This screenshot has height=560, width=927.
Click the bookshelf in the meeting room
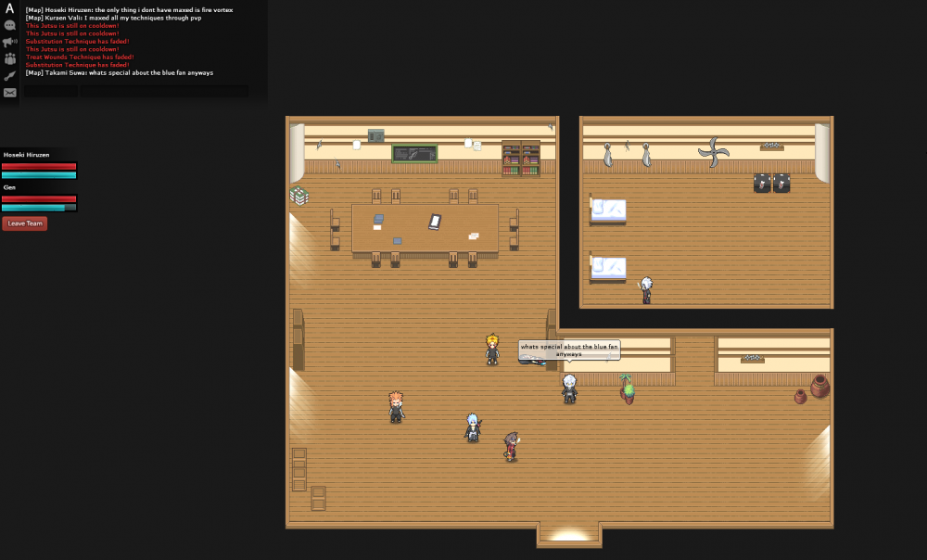tap(521, 159)
